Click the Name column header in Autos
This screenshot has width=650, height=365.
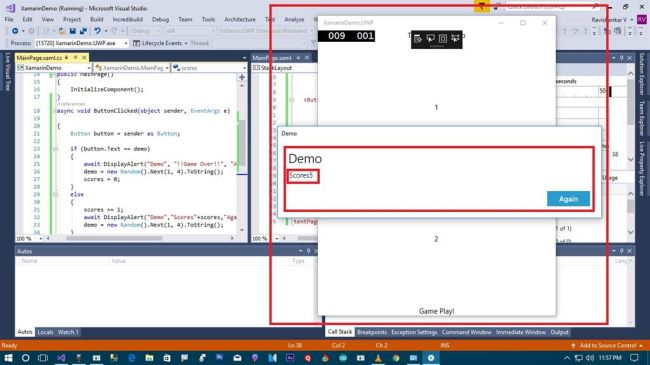point(29,261)
